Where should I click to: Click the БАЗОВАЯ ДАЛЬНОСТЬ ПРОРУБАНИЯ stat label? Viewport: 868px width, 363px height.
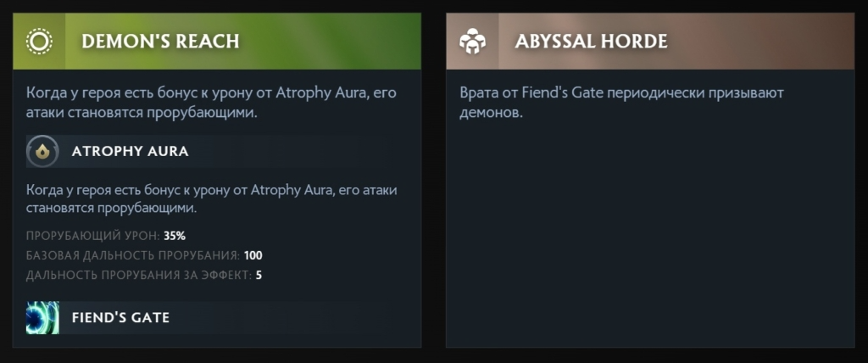[131, 255]
